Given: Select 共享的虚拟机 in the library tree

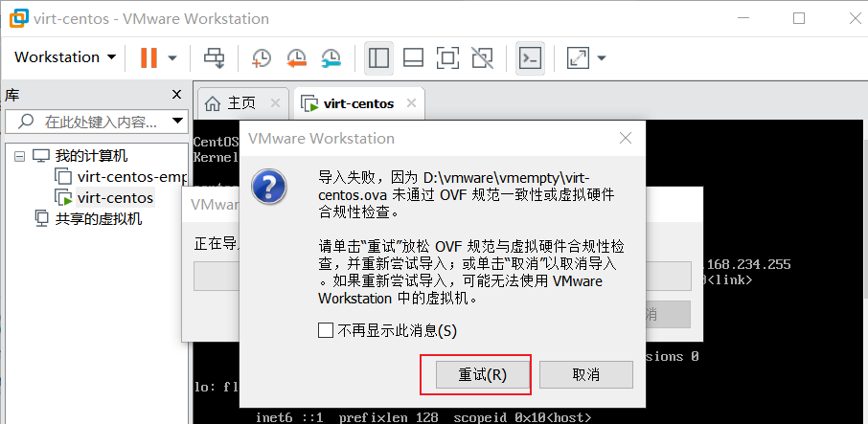Looking at the screenshot, I should pos(99,219).
